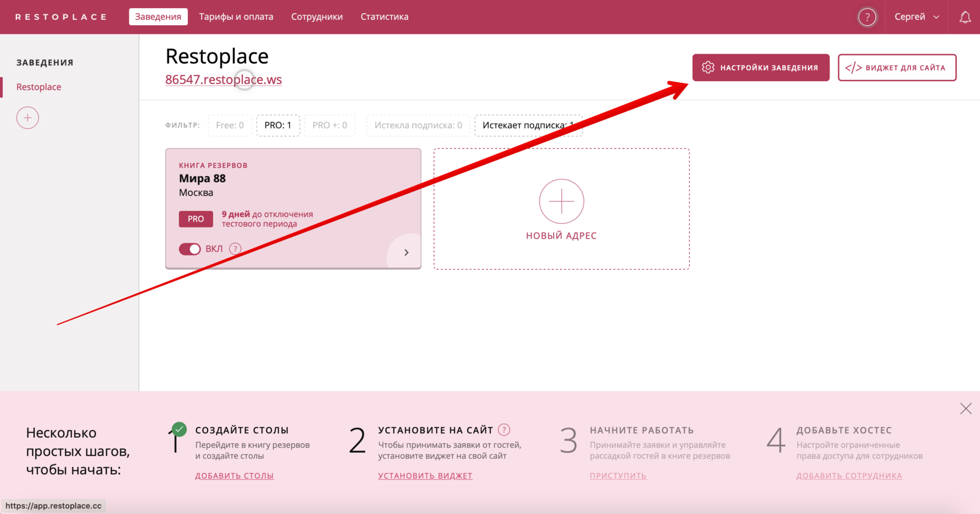Image resolution: width=980 pixels, height=514 pixels.
Task: Click the Добавить сотрудника link
Action: pos(849,475)
